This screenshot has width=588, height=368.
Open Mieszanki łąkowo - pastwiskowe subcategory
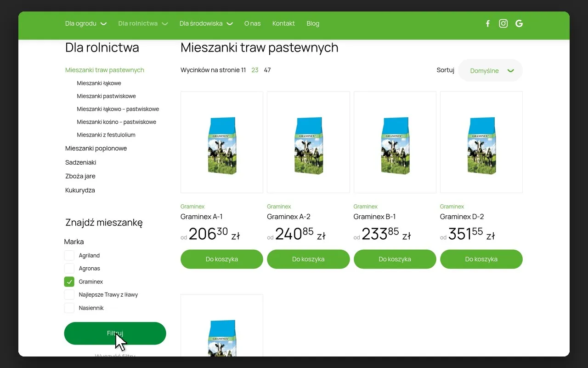118,109
